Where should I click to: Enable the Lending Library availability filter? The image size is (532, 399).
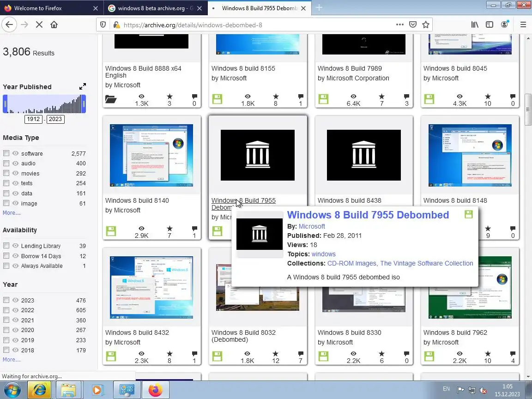click(x=6, y=246)
